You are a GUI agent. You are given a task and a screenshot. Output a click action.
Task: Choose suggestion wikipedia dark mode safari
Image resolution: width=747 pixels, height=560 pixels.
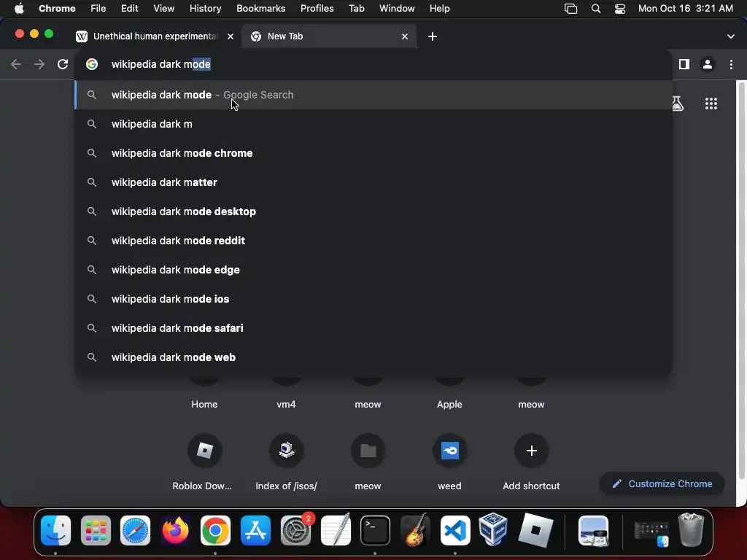click(x=373, y=328)
